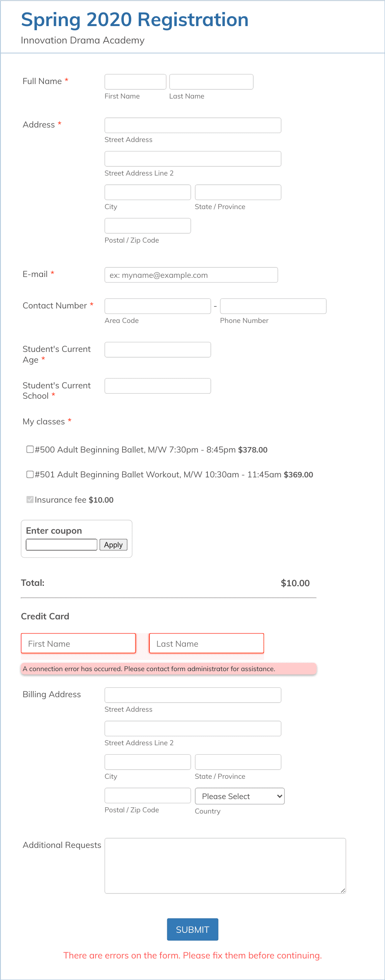Viewport: 385px width, 980px height.
Task: Click the Billing Address street address field
Action: 193,695
